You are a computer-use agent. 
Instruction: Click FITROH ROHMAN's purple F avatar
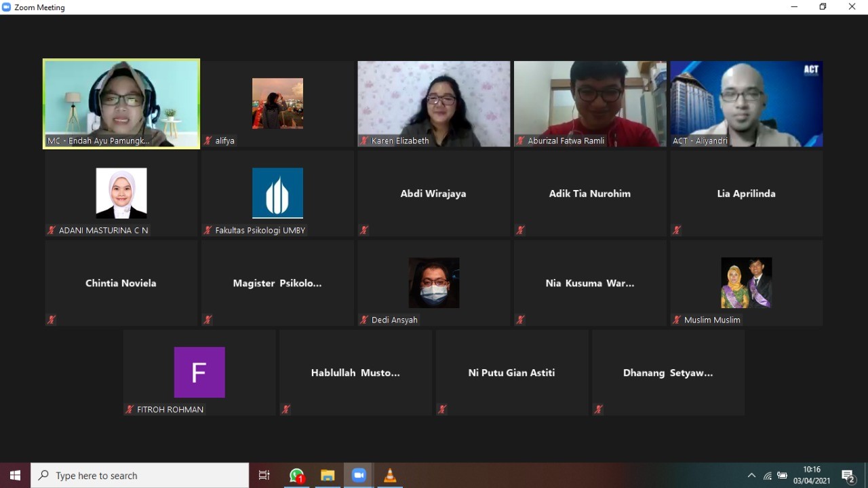pyautogui.click(x=199, y=372)
